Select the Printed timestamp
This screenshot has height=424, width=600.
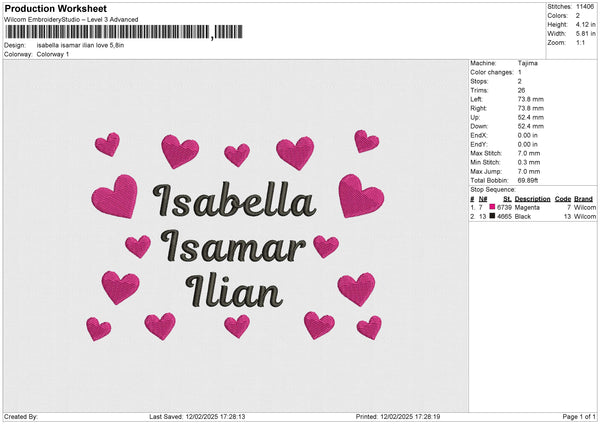coord(410,416)
